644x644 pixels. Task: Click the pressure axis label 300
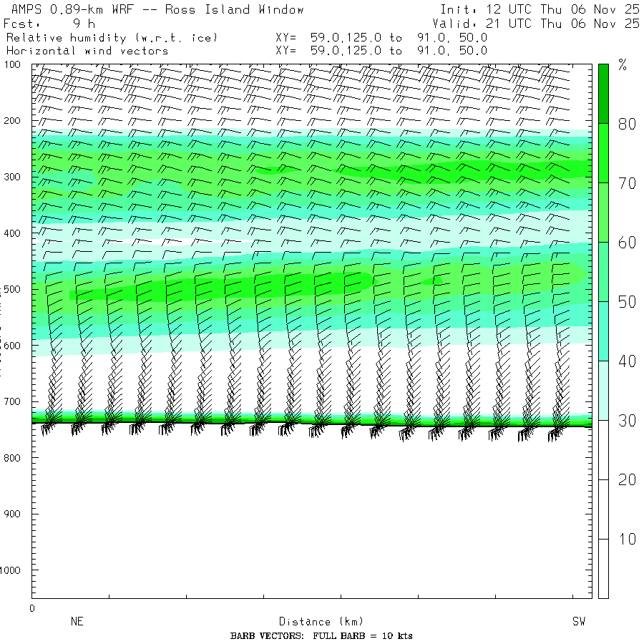(x=12, y=177)
